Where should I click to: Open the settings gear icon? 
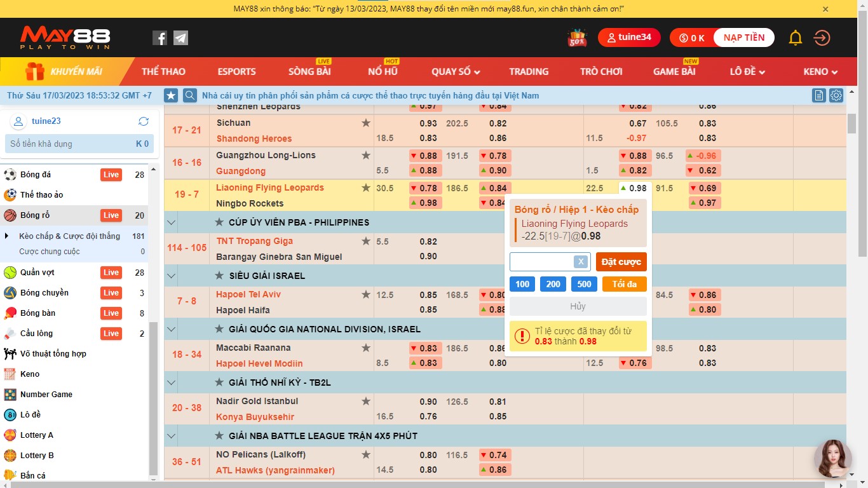tap(836, 95)
